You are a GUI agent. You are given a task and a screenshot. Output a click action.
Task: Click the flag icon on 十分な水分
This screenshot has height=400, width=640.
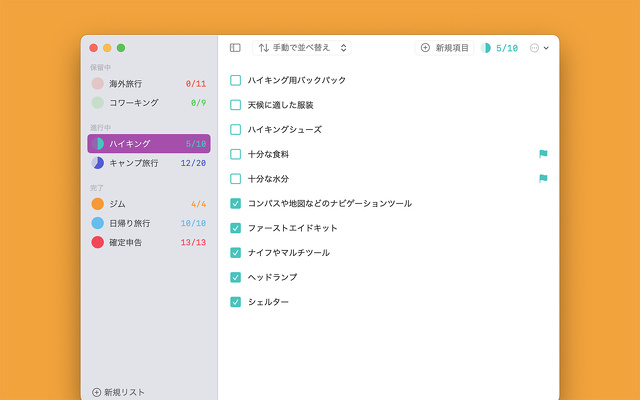543,179
